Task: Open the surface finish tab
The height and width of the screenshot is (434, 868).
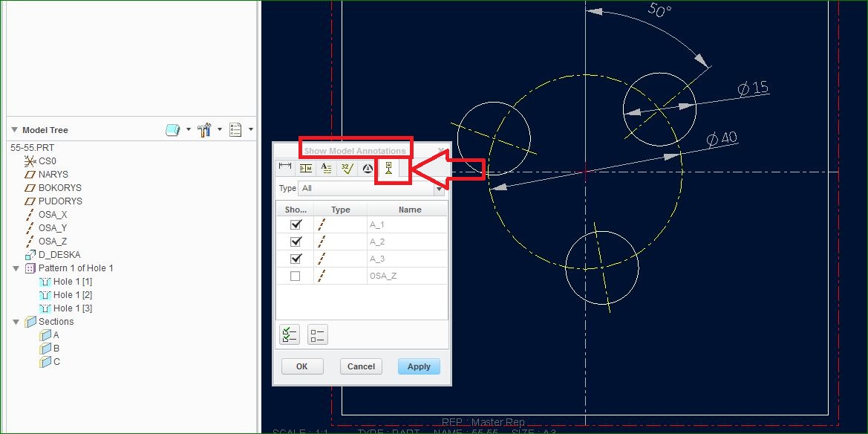Action: point(347,168)
